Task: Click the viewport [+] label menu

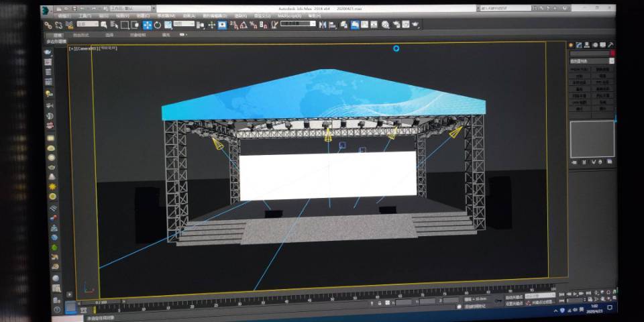Action: (x=72, y=49)
